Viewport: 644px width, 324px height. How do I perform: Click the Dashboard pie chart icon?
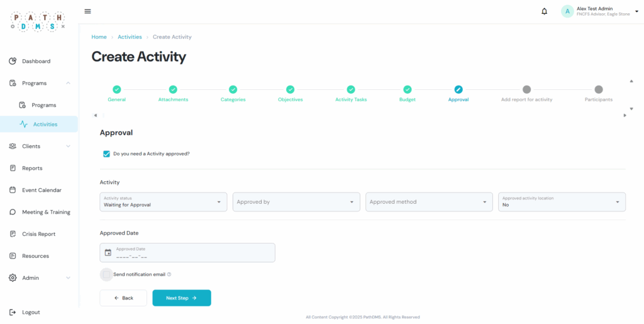(13, 61)
